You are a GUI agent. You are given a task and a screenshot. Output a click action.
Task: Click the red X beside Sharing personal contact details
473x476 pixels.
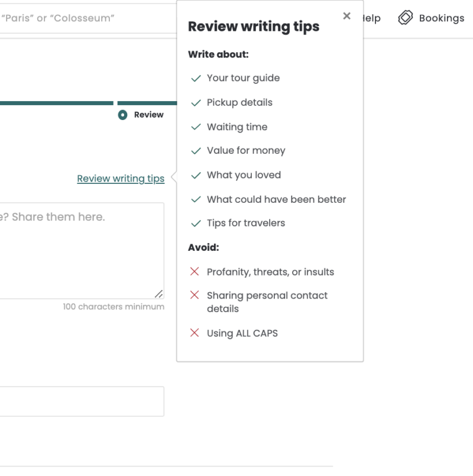pos(195,295)
